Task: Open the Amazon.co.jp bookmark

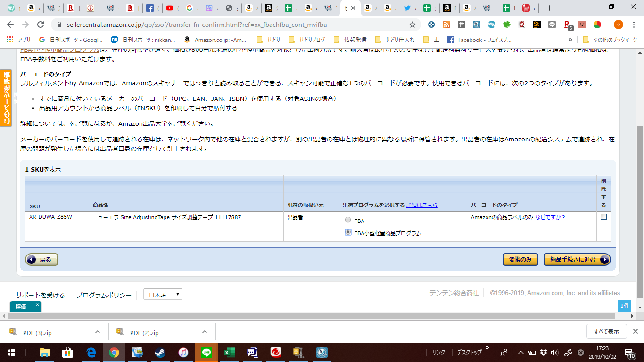Action: click(x=215, y=40)
